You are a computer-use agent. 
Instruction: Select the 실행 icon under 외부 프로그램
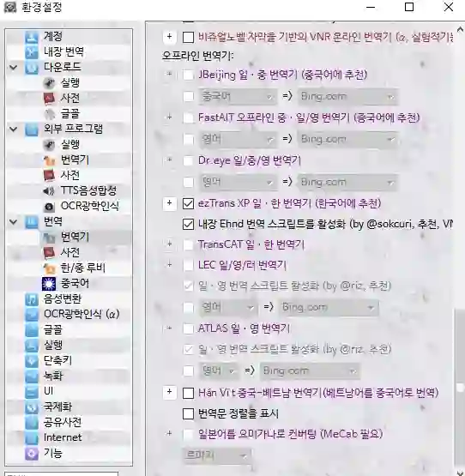[x=49, y=145]
